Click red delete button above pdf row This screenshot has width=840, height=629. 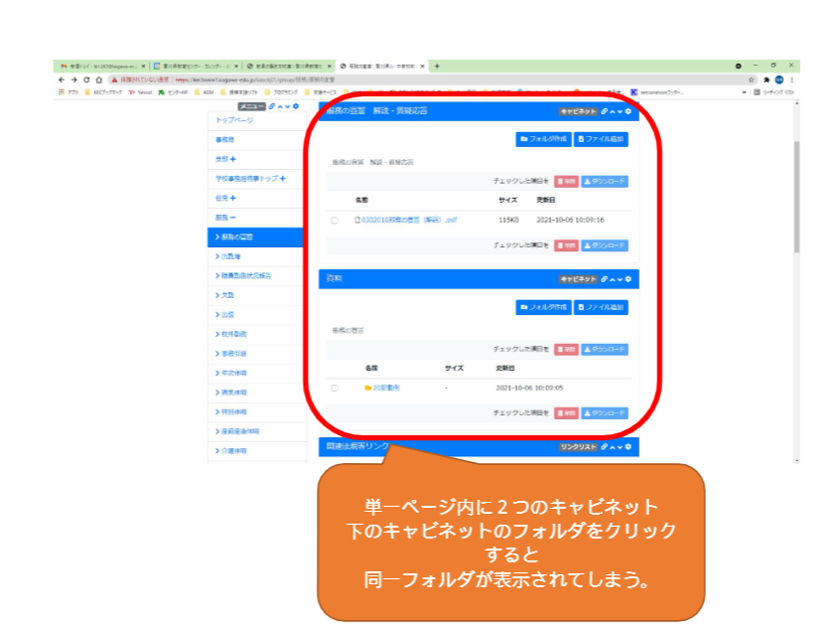coord(566,181)
